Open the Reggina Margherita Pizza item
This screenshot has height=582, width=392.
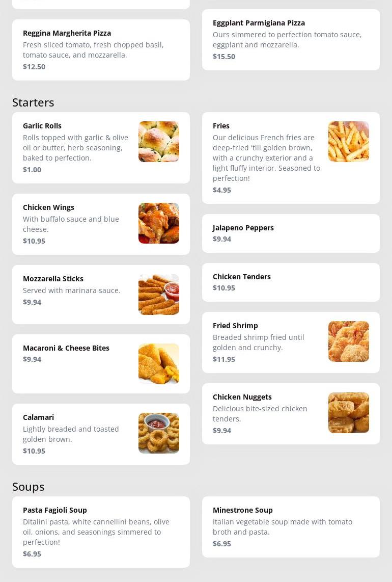[x=101, y=50]
